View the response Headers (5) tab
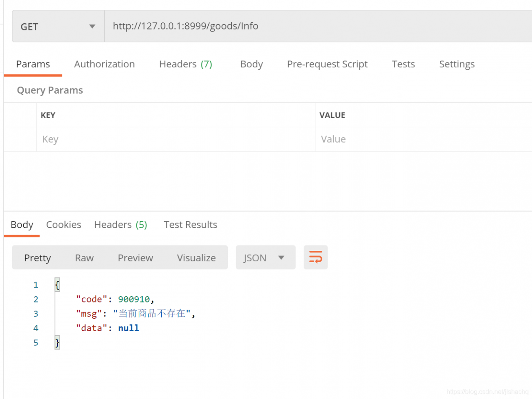532x399 pixels. [x=121, y=225]
